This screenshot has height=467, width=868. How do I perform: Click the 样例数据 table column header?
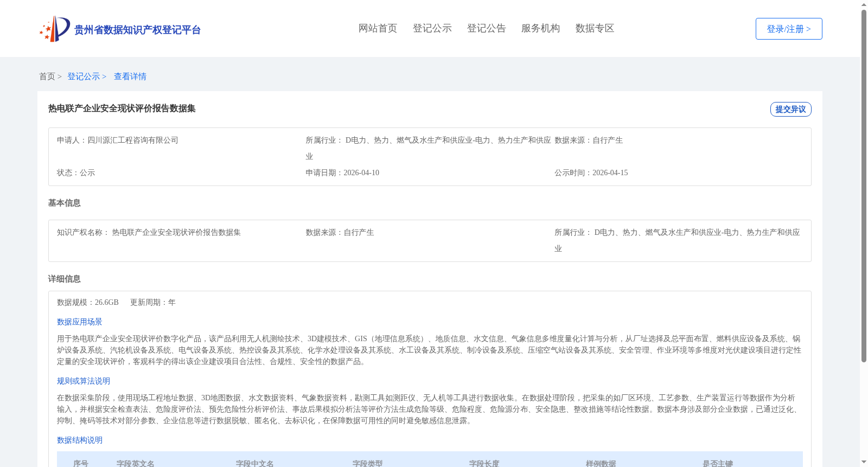click(x=601, y=463)
